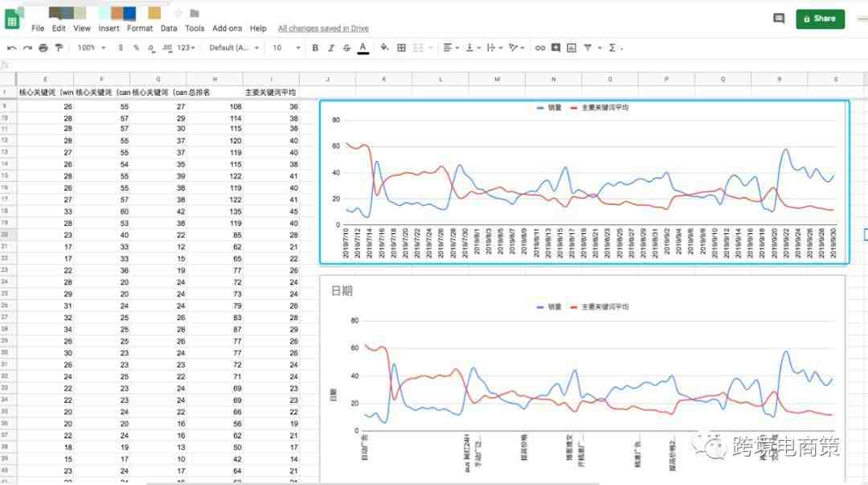Select the bottom chart titled 日期
The height and width of the screenshot is (485, 868).
click(583, 379)
